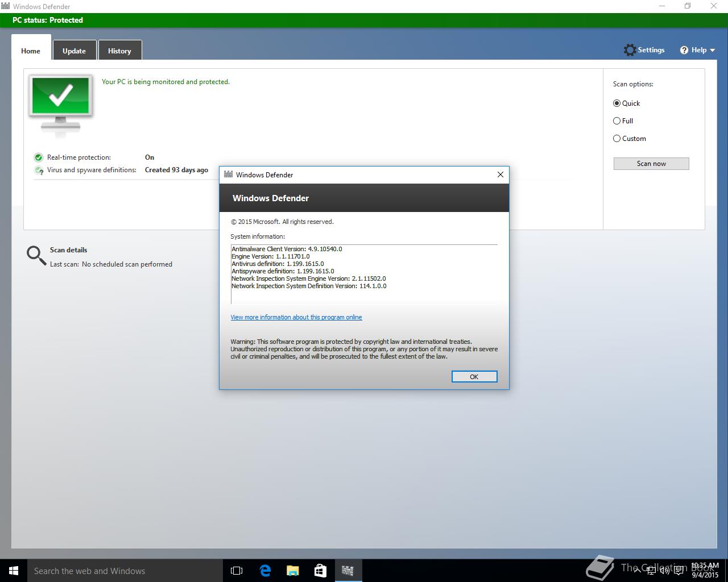Click the Windows Defender taskbar icon

coord(348,571)
